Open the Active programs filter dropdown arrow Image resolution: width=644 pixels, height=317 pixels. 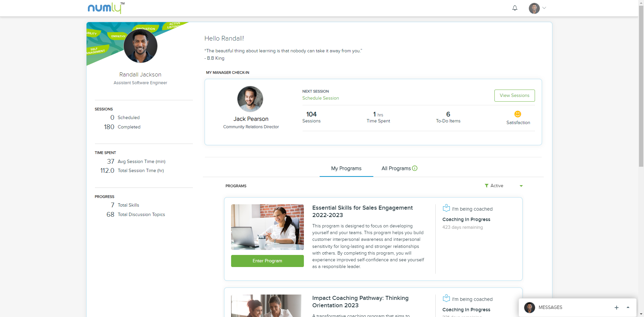point(521,186)
